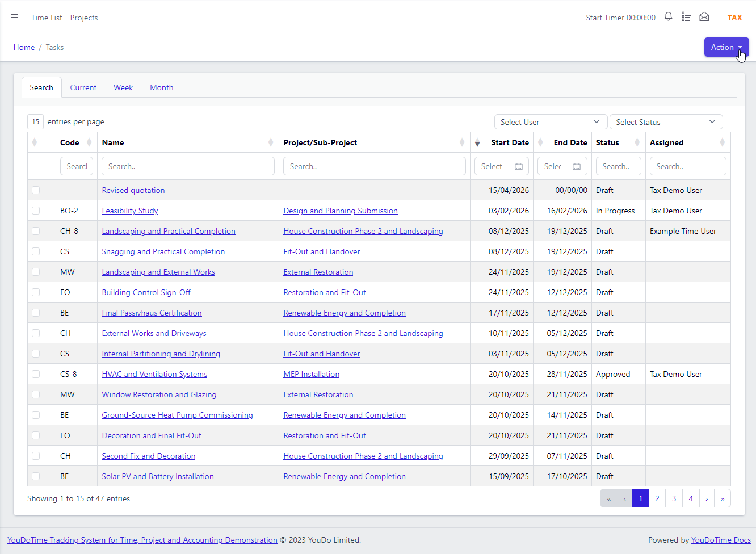Tick the checkbox for Revised quotation row
This screenshot has width=756, height=554.
36,190
